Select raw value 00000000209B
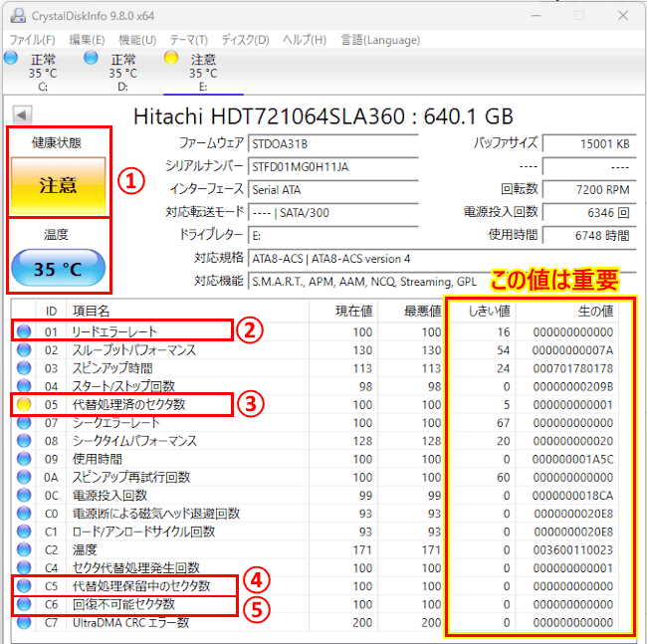Viewport: 647px width, 644px height. 573,386
